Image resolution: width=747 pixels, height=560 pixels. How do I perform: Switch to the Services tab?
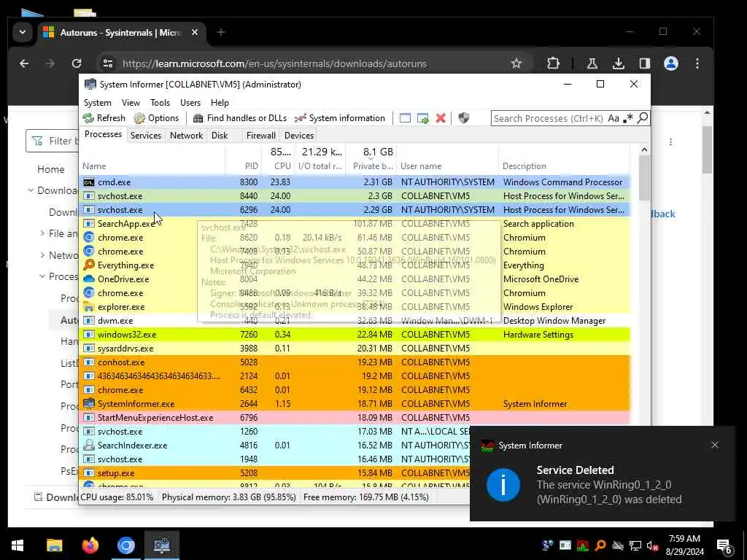point(146,135)
